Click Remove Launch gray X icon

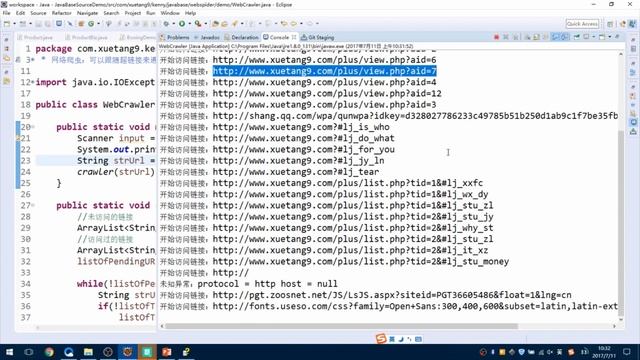pyautogui.click(x=505, y=37)
